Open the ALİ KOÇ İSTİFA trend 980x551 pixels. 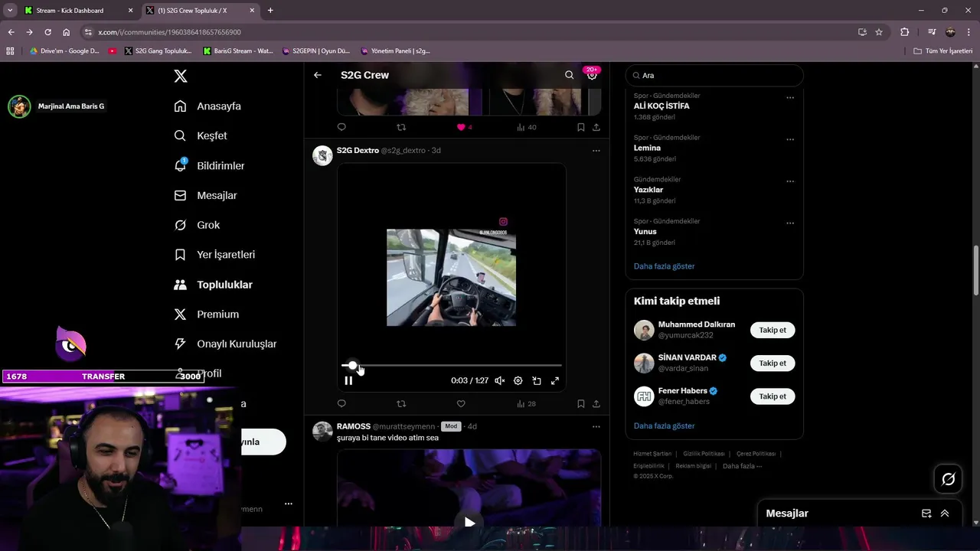[x=661, y=106]
